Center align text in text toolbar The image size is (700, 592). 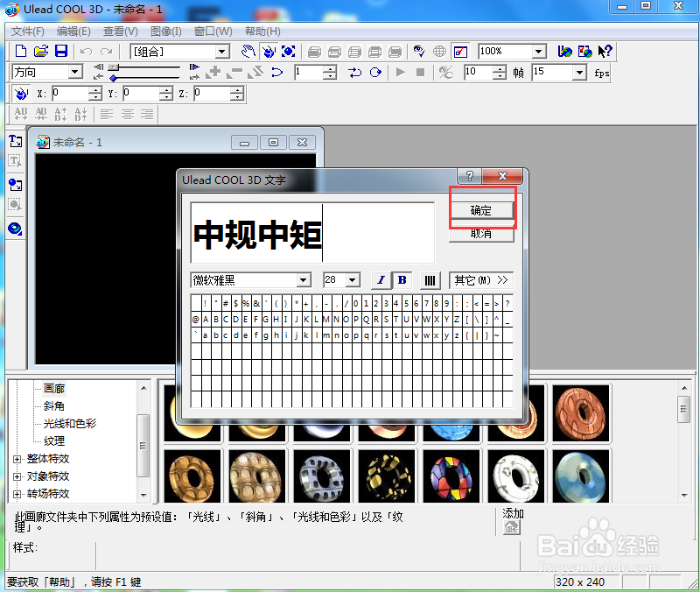[127, 115]
